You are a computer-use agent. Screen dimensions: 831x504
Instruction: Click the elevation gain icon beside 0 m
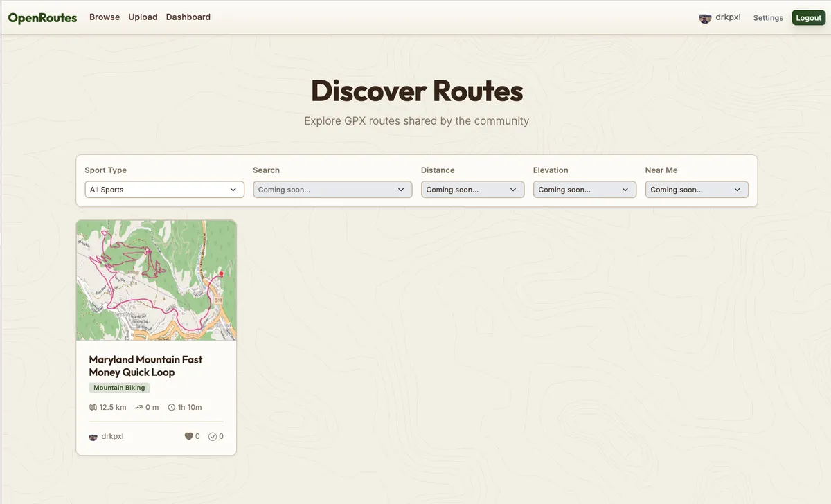pos(139,407)
